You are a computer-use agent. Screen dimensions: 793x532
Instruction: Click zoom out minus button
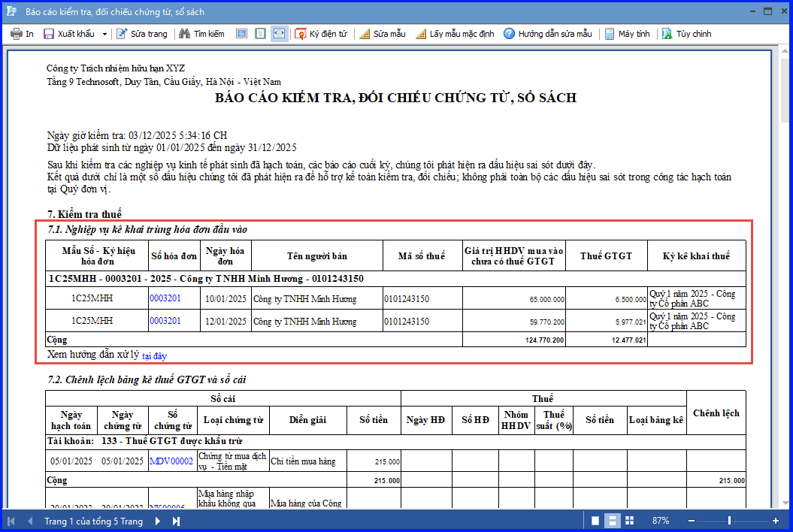click(692, 521)
